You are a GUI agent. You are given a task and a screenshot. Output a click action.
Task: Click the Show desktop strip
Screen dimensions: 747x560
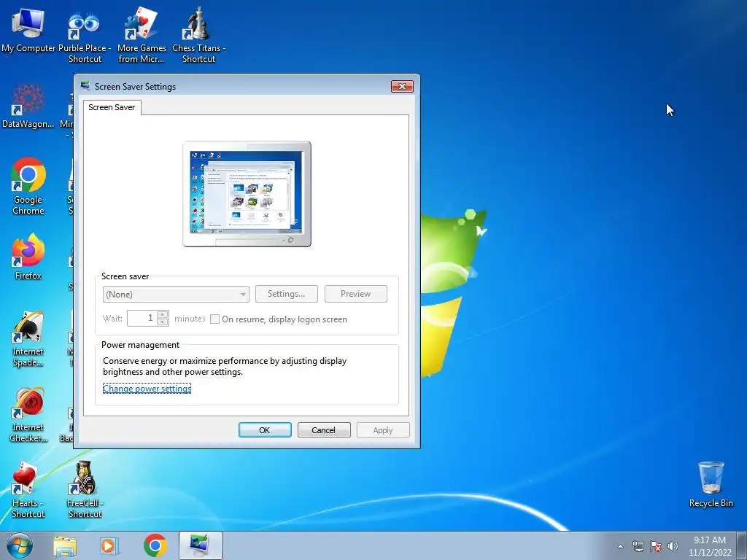742,545
